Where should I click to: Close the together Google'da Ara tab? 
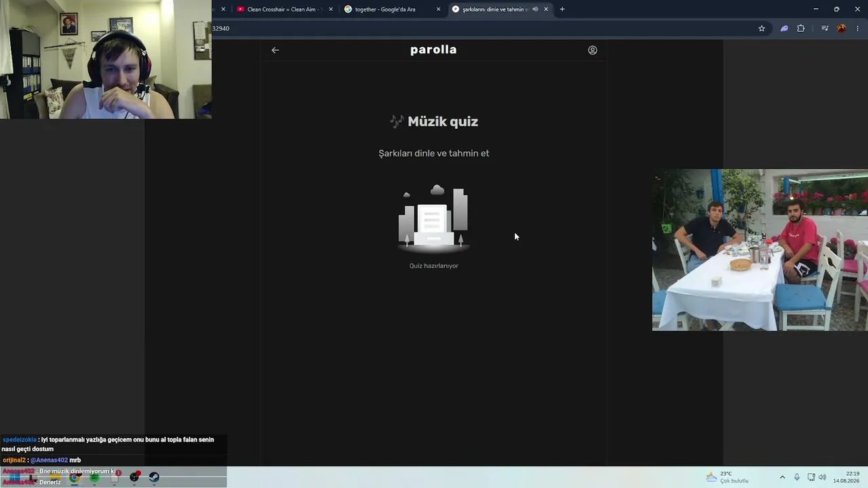coord(438,9)
